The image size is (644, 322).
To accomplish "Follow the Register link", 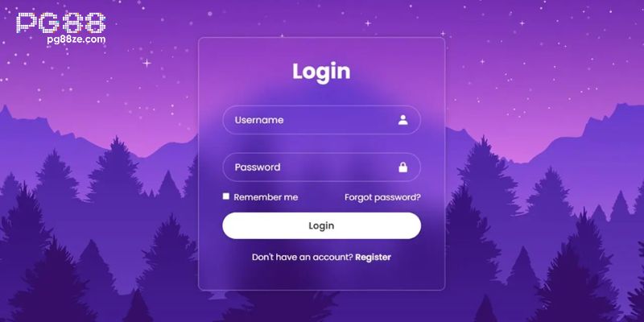I will pyautogui.click(x=373, y=257).
